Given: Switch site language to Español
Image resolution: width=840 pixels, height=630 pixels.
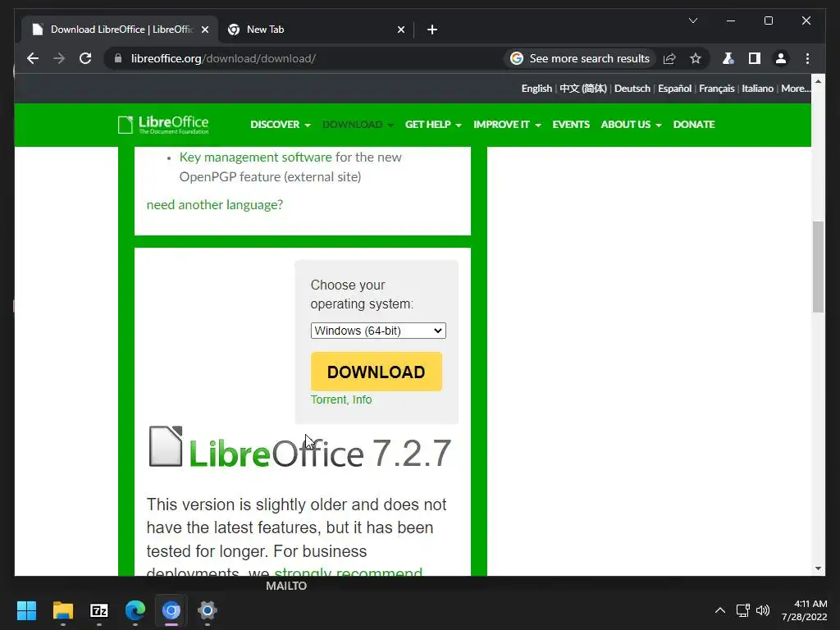Looking at the screenshot, I should 674,89.
